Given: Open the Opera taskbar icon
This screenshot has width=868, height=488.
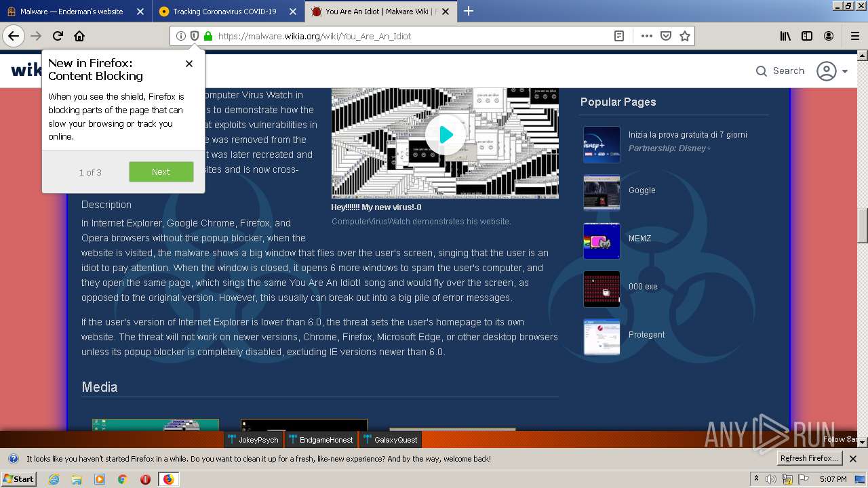Looking at the screenshot, I should tap(145, 479).
